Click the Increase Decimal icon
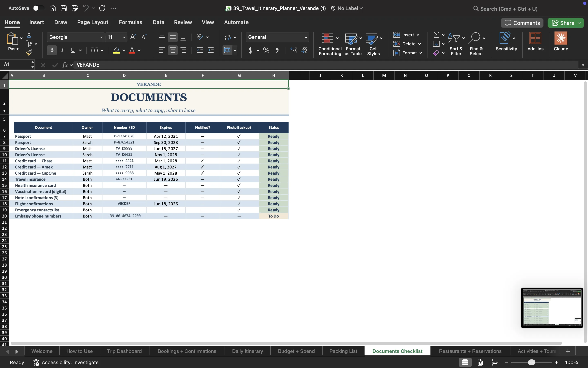Image resolution: width=588 pixels, height=368 pixels. pyautogui.click(x=293, y=50)
